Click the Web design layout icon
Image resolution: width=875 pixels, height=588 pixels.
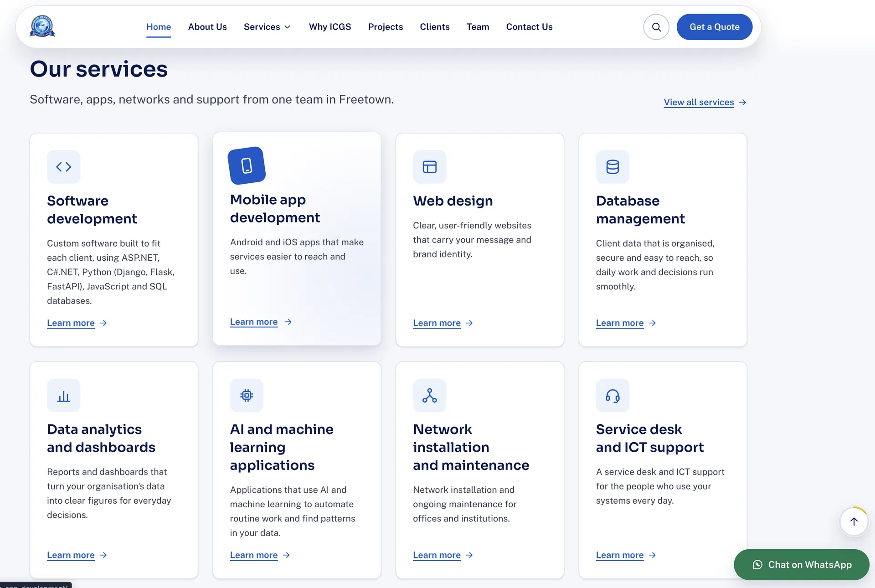pos(430,167)
